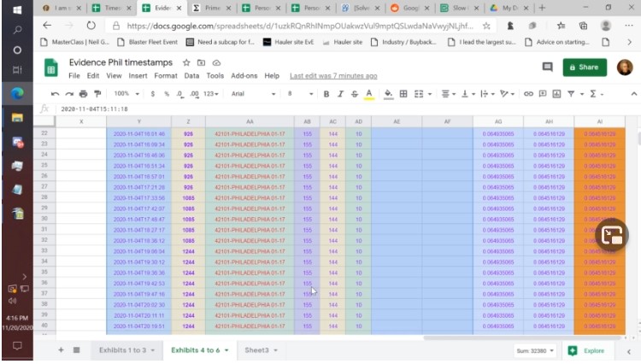This screenshot has width=641, height=364.
Task: Open the Data menu
Action: pyautogui.click(x=191, y=75)
